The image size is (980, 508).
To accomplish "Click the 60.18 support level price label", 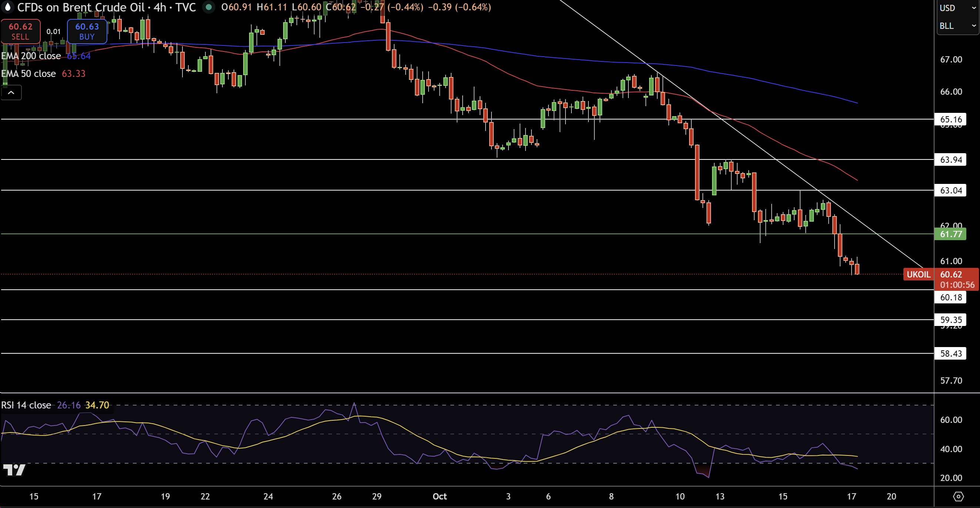I will (x=950, y=297).
